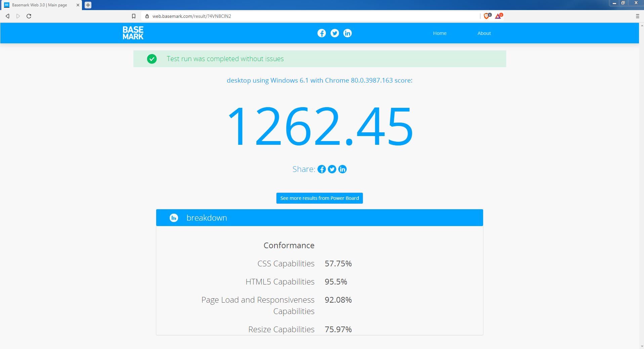This screenshot has height=349, width=644.
Task: Open Brave Shields panel
Action: [487, 16]
